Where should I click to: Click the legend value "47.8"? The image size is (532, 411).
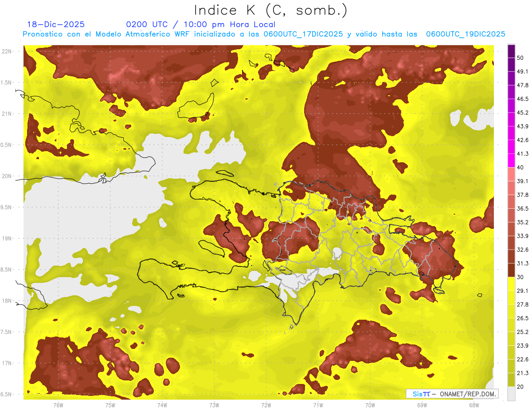coord(522,86)
